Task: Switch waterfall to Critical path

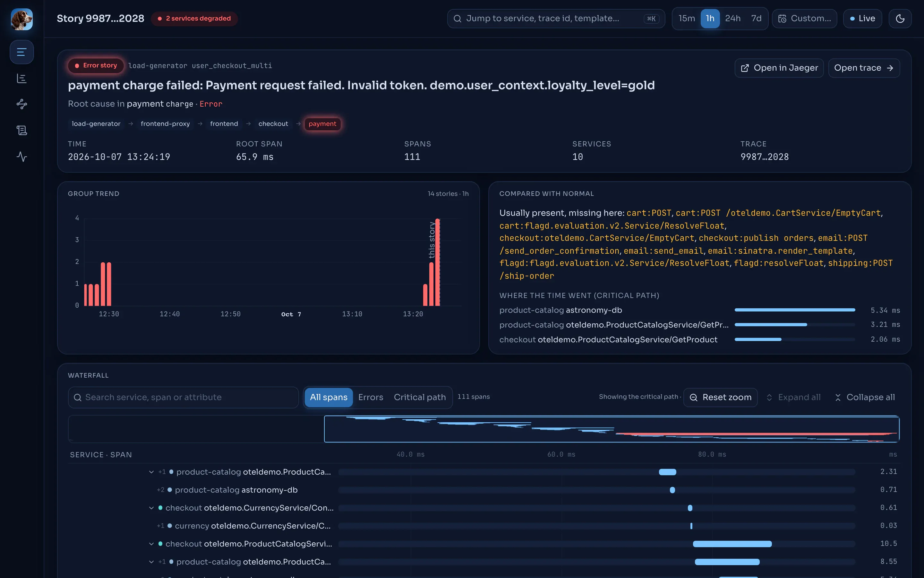Action: (x=420, y=398)
